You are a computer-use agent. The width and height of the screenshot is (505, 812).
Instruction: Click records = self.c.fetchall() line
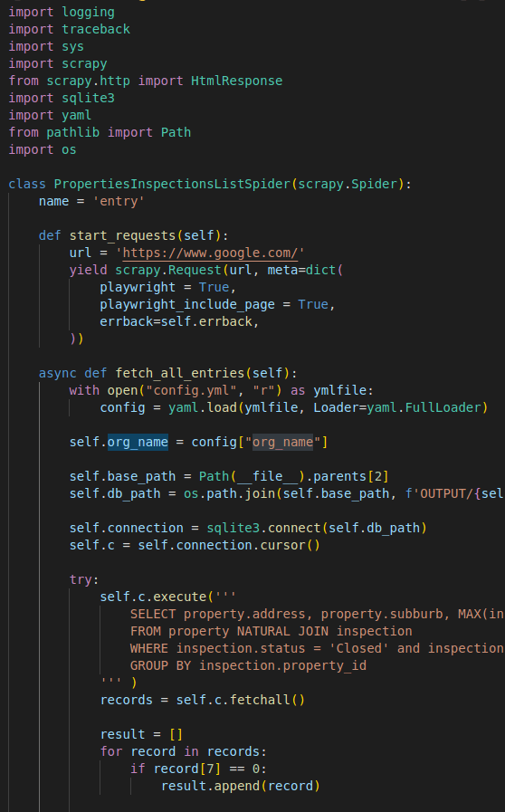point(203,700)
